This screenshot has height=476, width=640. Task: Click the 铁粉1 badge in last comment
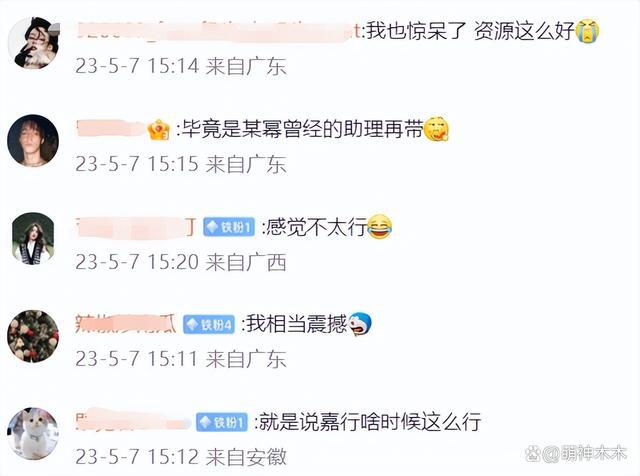pos(222,423)
